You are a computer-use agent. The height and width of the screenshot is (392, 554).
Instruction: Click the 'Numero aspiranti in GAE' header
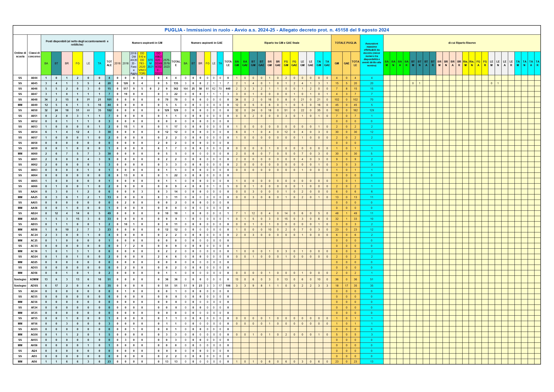pyautogui.click(x=207, y=43)
